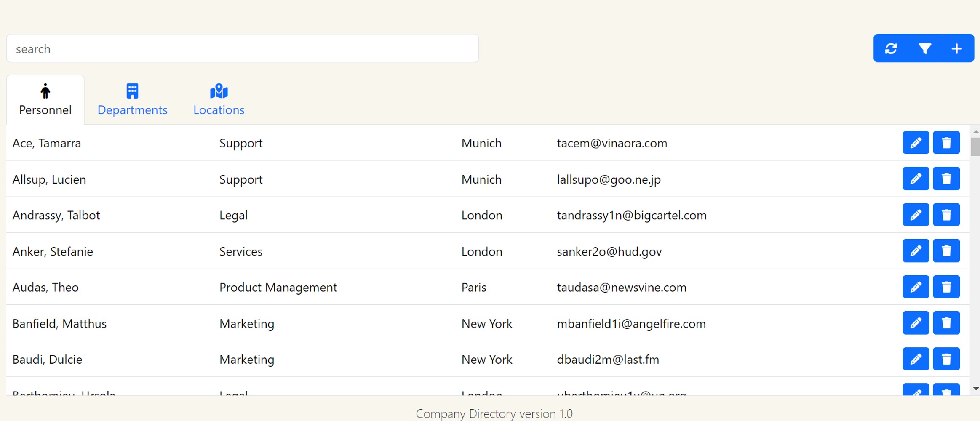The height and width of the screenshot is (421, 980).
Task: Open the filter funnel icon
Action: pyautogui.click(x=925, y=48)
